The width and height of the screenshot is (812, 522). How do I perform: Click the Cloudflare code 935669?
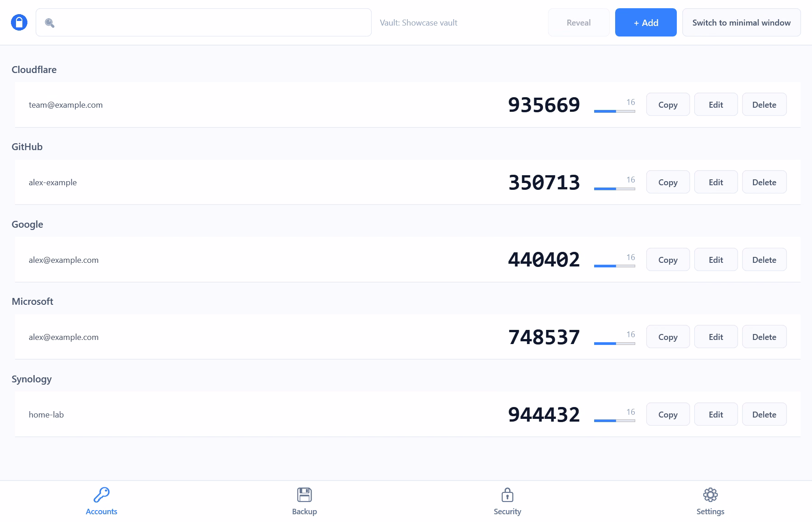[x=544, y=105]
